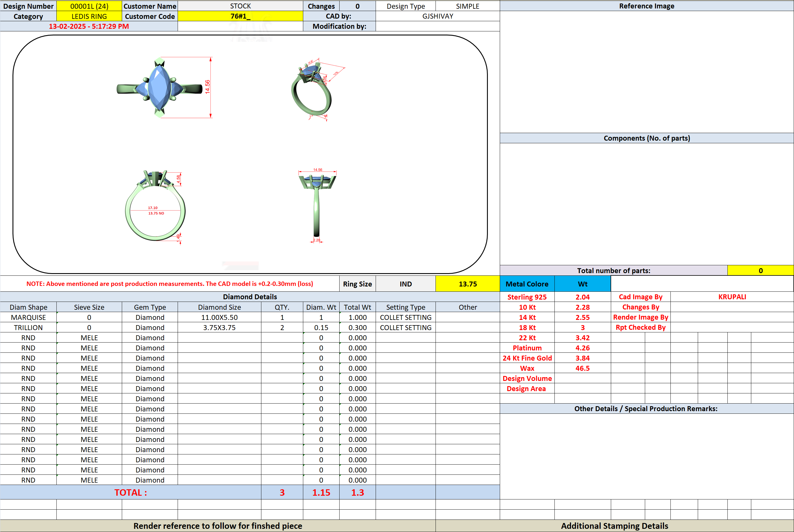Select the Platinum weight 4.26
The width and height of the screenshot is (794, 532).
[583, 348]
